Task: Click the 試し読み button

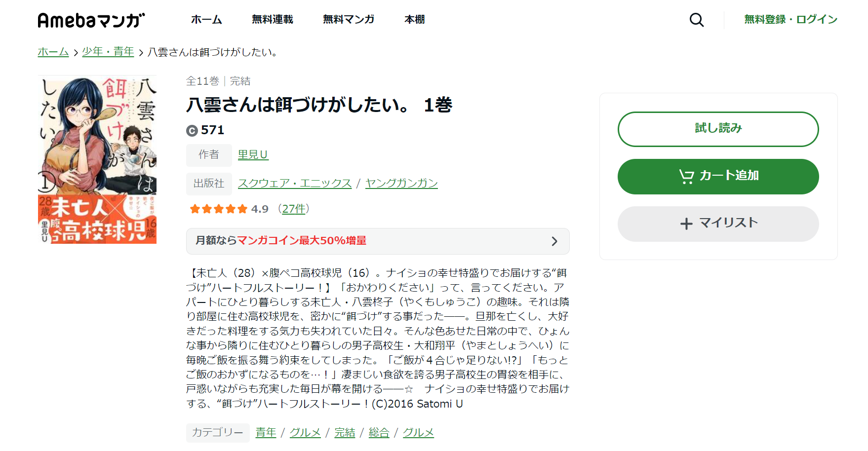Action: tap(718, 129)
